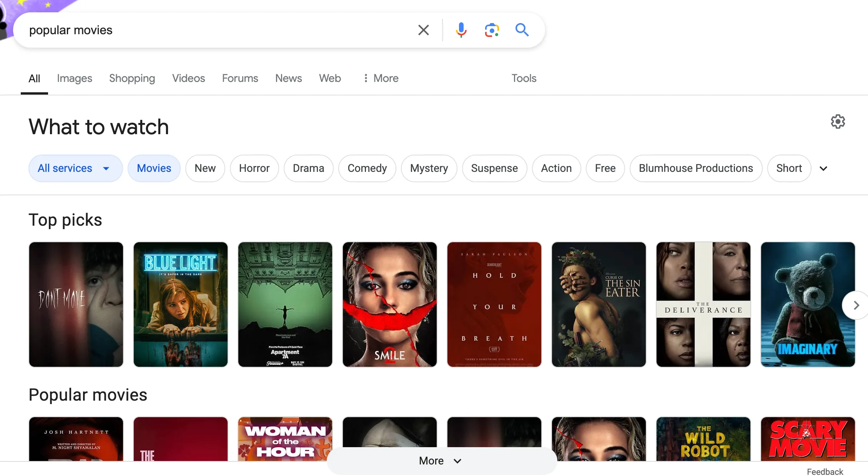Open the Blue Light poster
Image resolution: width=868 pixels, height=476 pixels.
[x=181, y=305]
